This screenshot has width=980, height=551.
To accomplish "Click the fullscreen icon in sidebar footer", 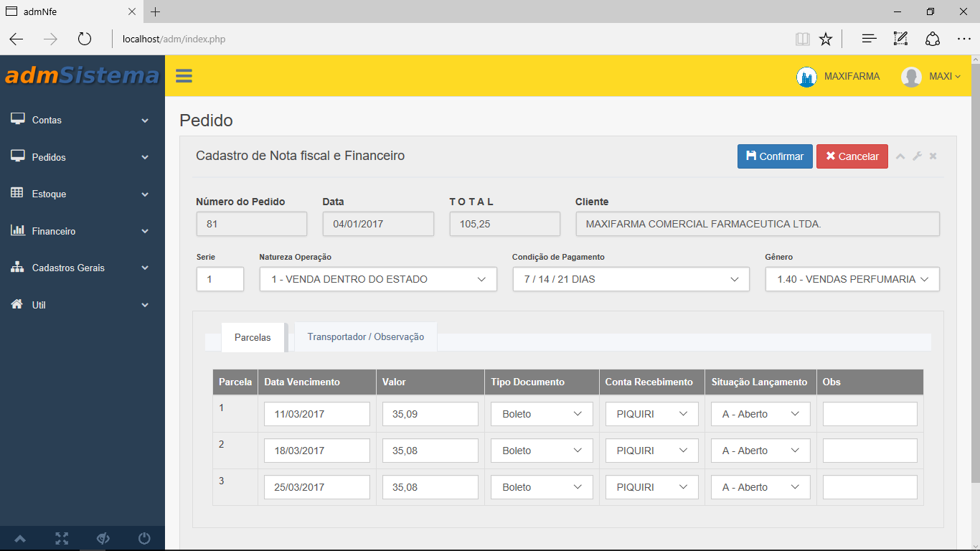I will (62, 538).
